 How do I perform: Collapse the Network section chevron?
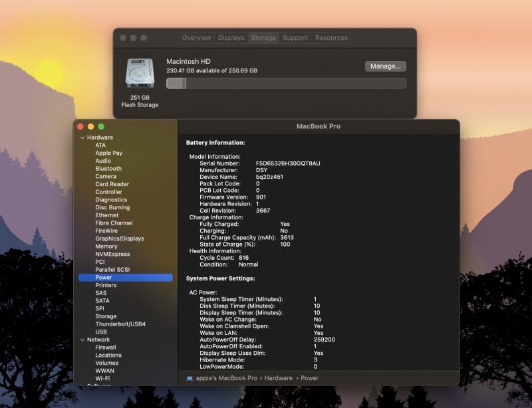click(x=82, y=340)
